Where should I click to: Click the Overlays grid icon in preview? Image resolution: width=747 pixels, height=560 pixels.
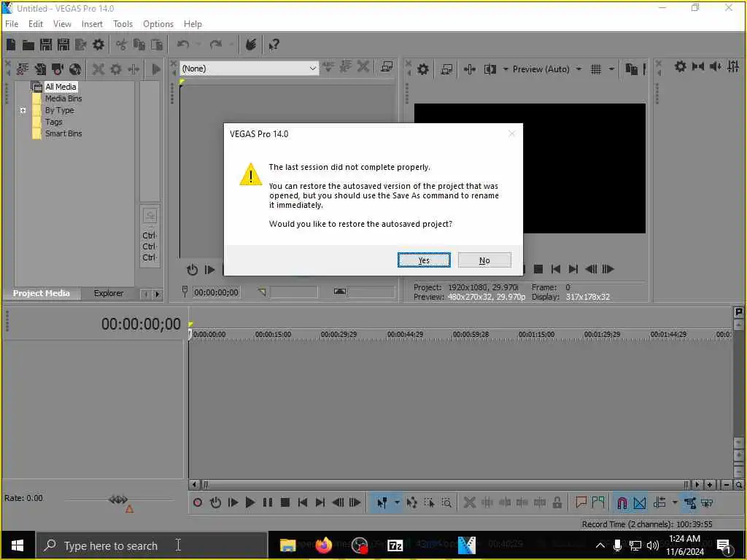[596, 69]
